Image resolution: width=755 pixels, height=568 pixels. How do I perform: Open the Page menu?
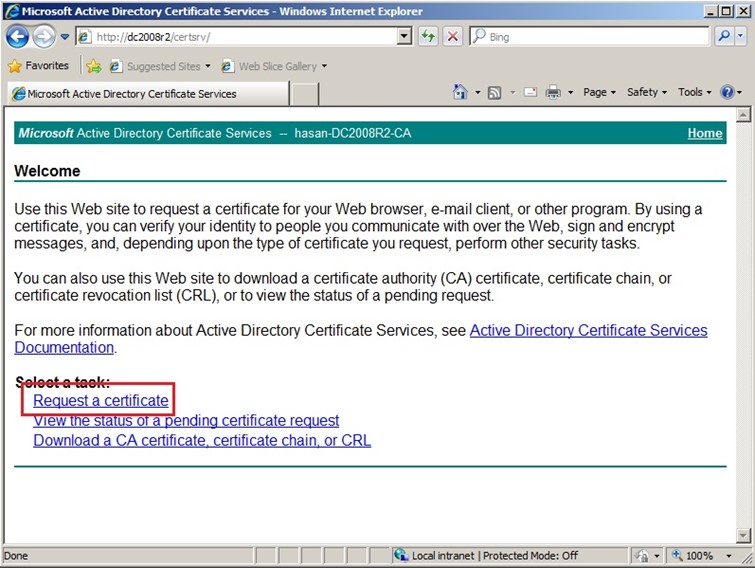(599, 92)
